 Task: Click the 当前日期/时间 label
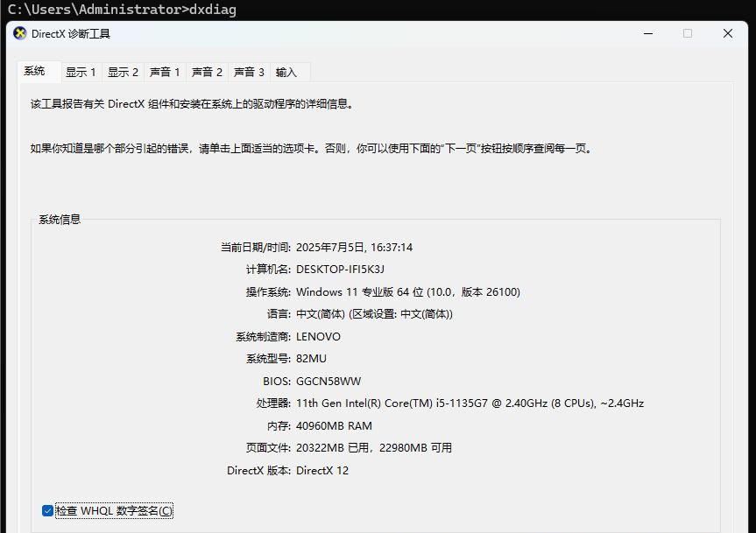point(256,248)
